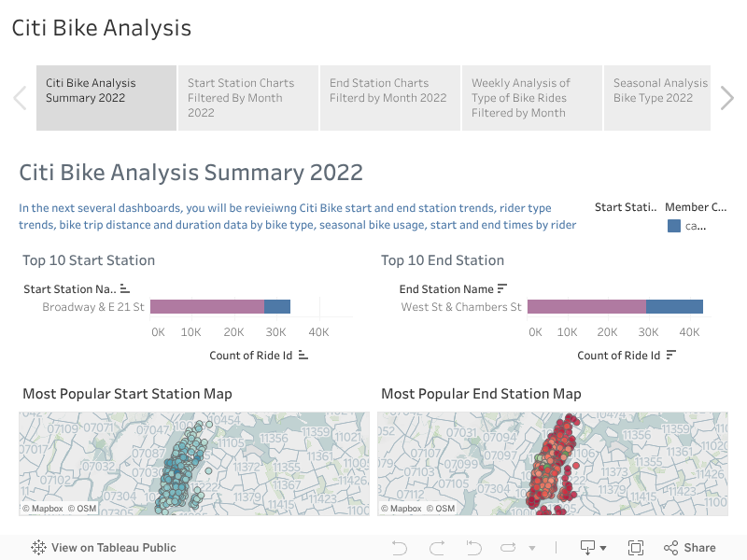Open View on Tableau Public link
The image size is (747, 560).
tap(104, 548)
